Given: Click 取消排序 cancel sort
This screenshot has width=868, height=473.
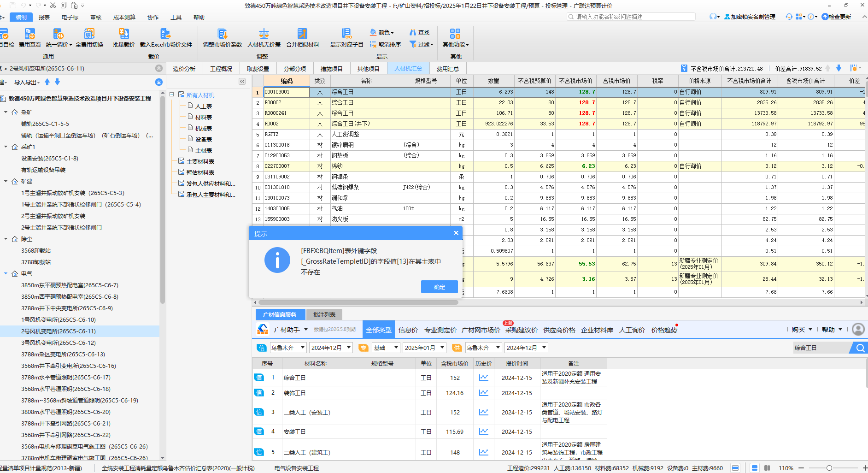Looking at the screenshot, I should pyautogui.click(x=385, y=44).
